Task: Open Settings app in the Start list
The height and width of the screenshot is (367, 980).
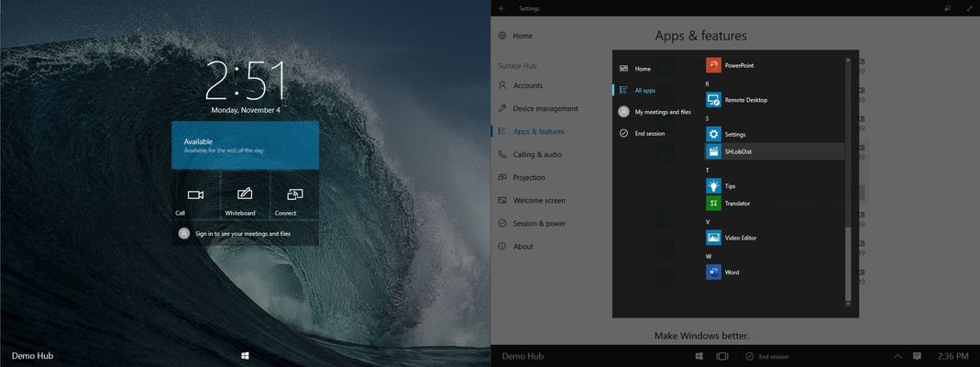Action: 775,135
